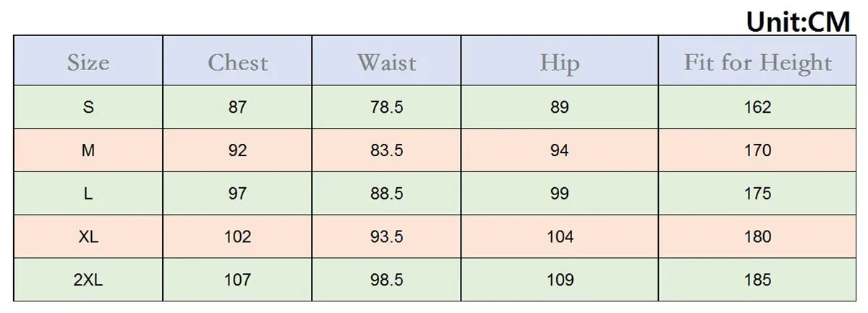Click height value 162
Viewport: 868px width, 313px height.
click(757, 107)
